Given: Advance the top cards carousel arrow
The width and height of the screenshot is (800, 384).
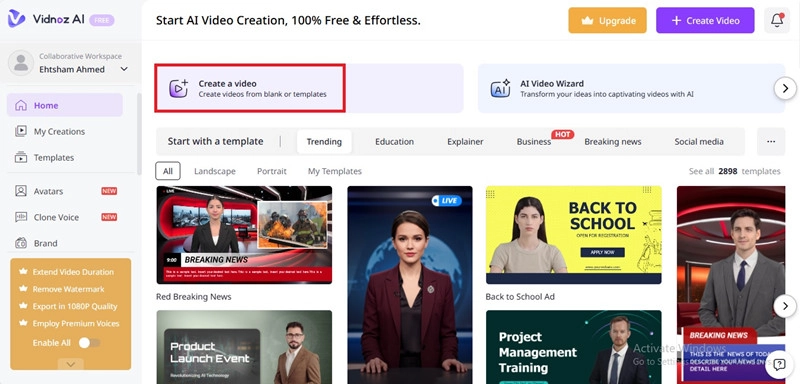Looking at the screenshot, I should pos(785,88).
